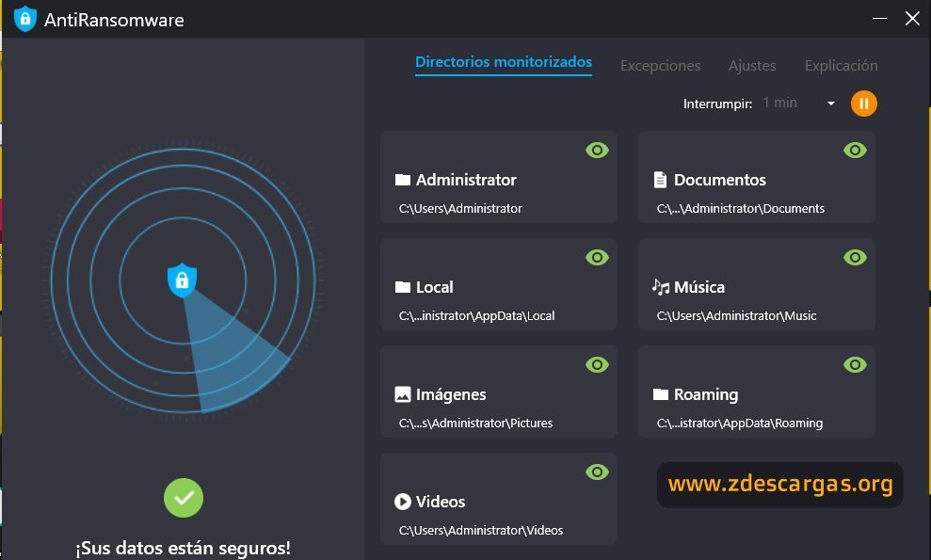This screenshot has height=560, width=931.
Task: Click path 'C:\Users\Administrator\Videos'
Action: click(480, 530)
